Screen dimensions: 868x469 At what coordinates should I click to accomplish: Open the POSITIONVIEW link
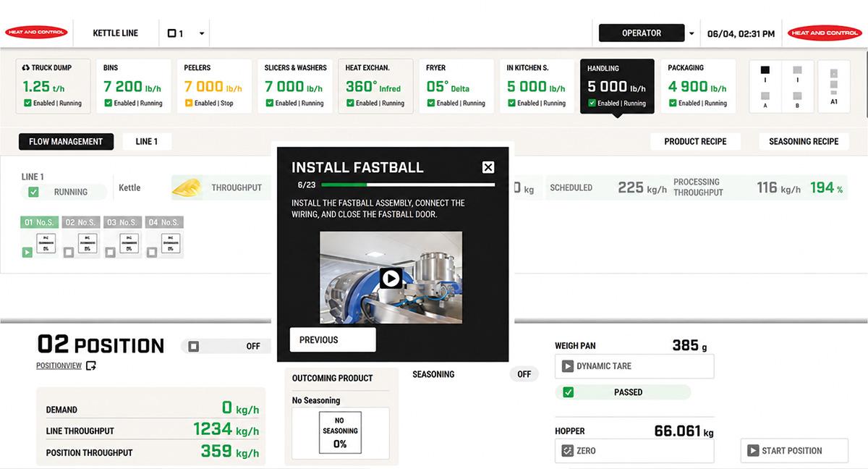pos(59,366)
